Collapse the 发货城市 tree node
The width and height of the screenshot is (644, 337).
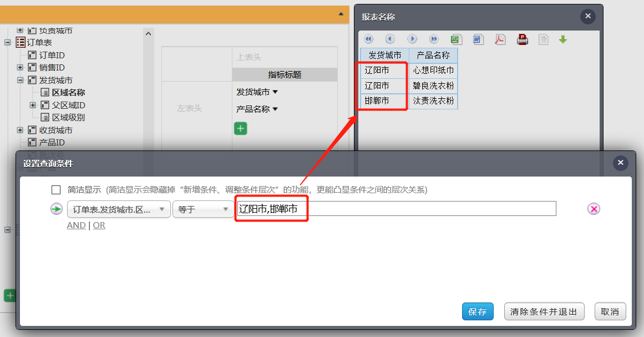20,80
